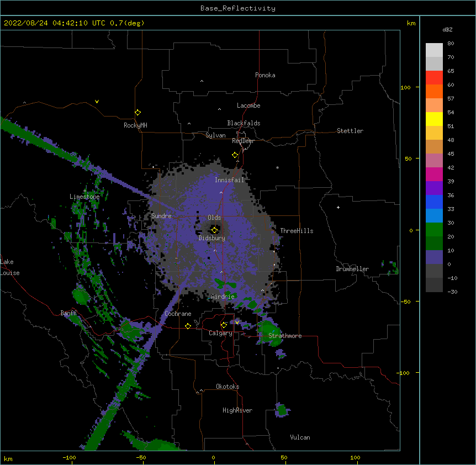
Task: Click the 80 value atop the dBZ scale
Action: 451,44
